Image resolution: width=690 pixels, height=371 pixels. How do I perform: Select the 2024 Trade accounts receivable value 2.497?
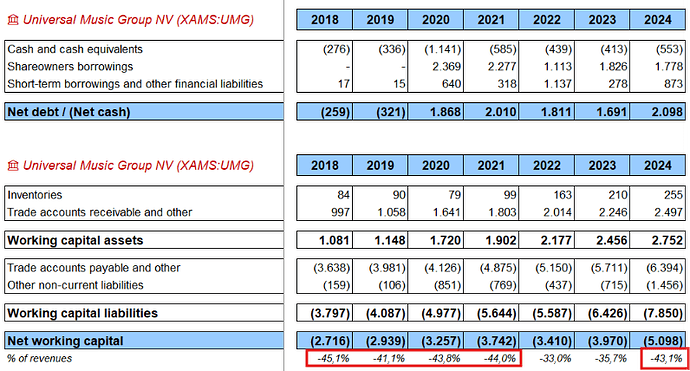(668, 212)
